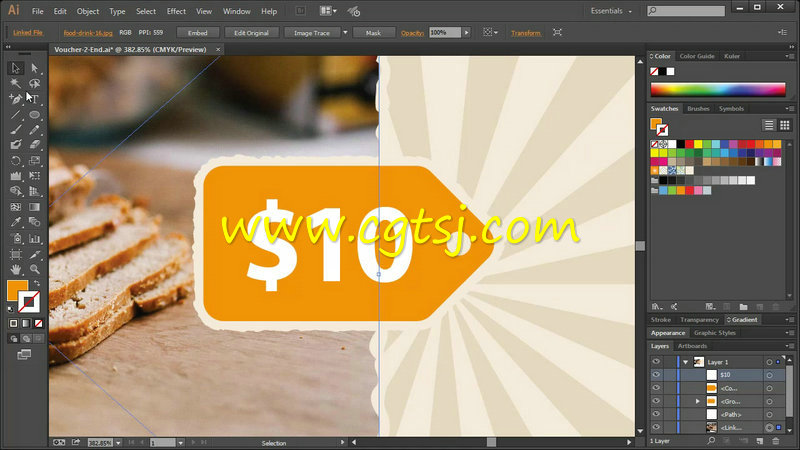This screenshot has width=800, height=450.
Task: Select the Selection tool (black arrow)
Action: (x=16, y=68)
